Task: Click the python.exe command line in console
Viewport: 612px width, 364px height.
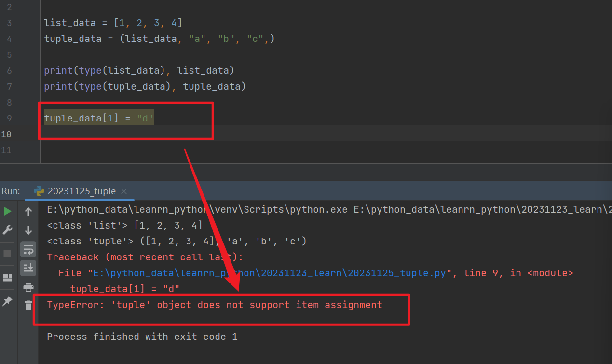Action: pos(329,210)
